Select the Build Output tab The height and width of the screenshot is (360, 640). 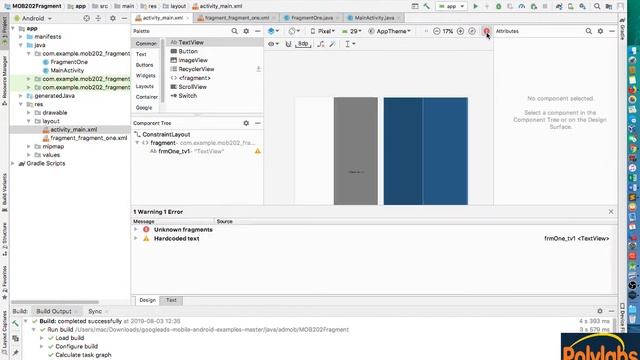[54, 311]
